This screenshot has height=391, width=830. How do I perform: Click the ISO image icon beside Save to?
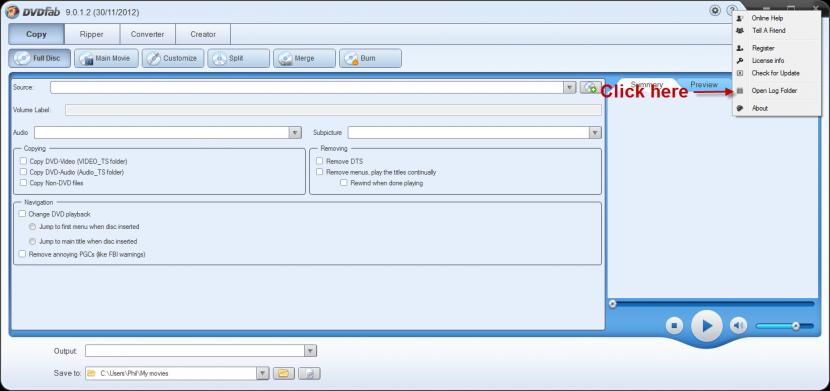(x=309, y=373)
